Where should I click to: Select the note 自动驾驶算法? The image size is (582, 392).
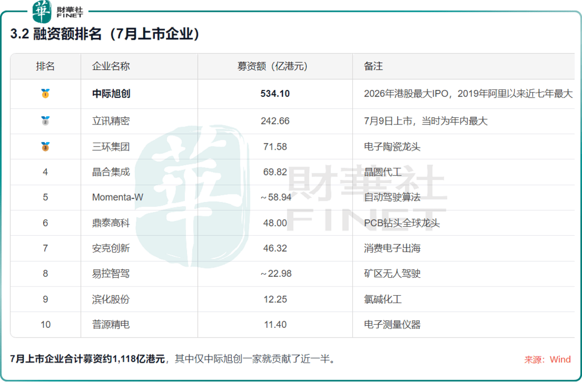(x=392, y=197)
